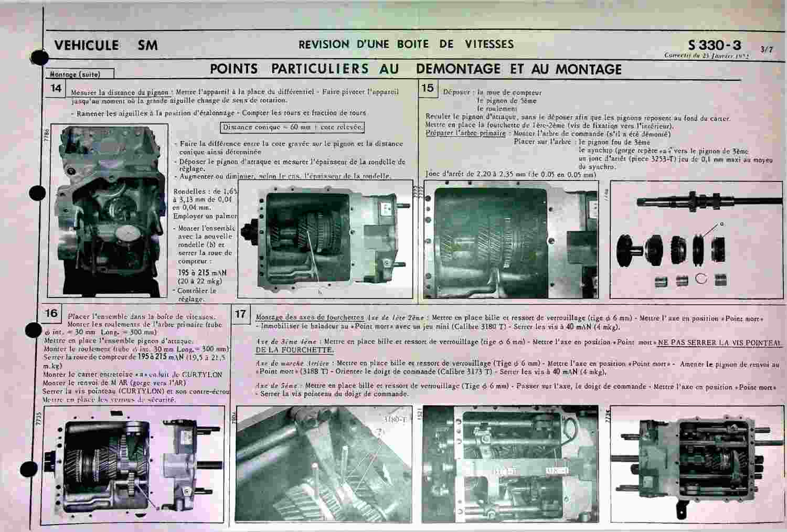Click 'Placer l'ensemble dans la boîte de vitesses' line
Image resolution: width=787 pixels, height=532 pixels.
coord(142,316)
